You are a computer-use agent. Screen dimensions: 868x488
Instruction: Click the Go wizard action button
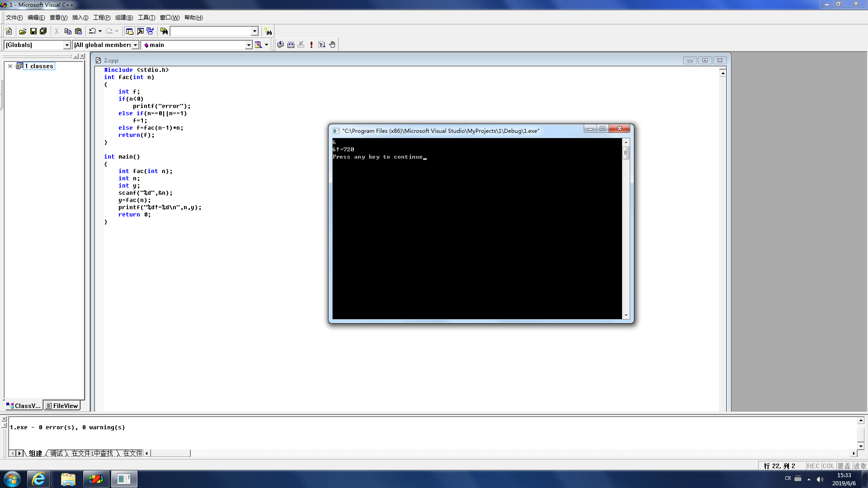point(259,45)
